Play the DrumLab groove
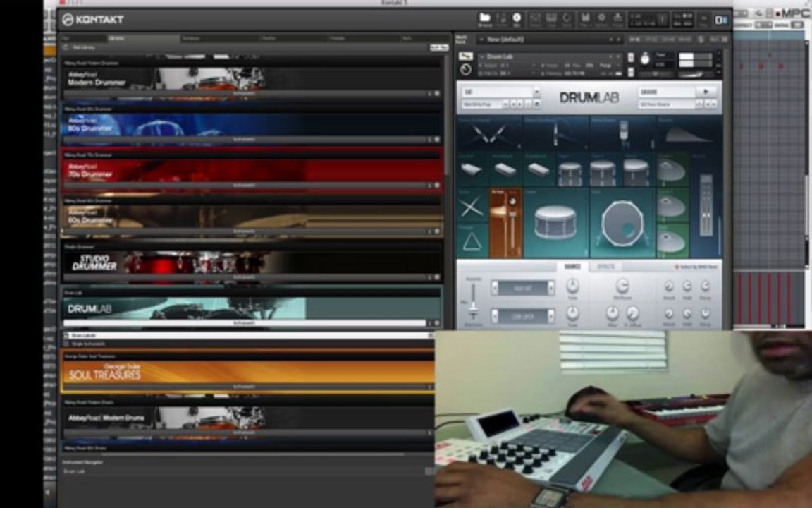 [706, 92]
